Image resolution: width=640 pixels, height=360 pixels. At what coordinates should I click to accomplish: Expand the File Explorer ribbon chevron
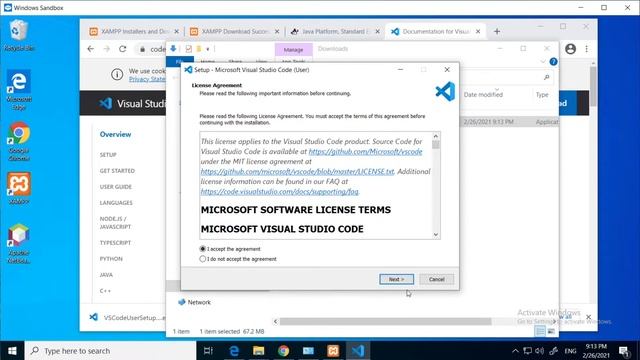coord(542,62)
